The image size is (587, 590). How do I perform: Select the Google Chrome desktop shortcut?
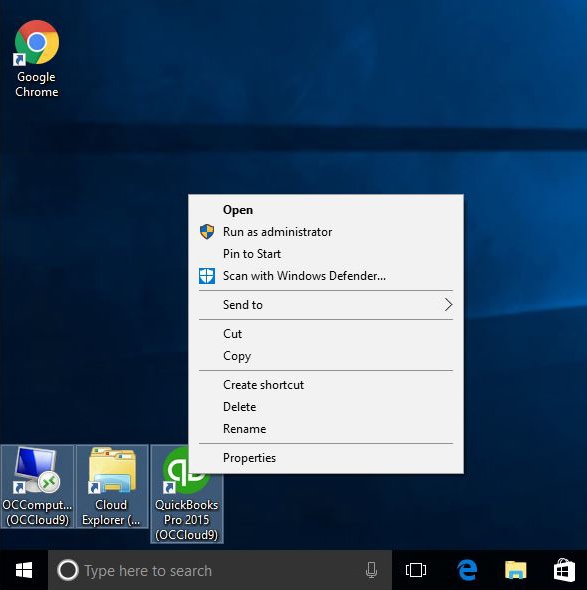click(x=36, y=59)
